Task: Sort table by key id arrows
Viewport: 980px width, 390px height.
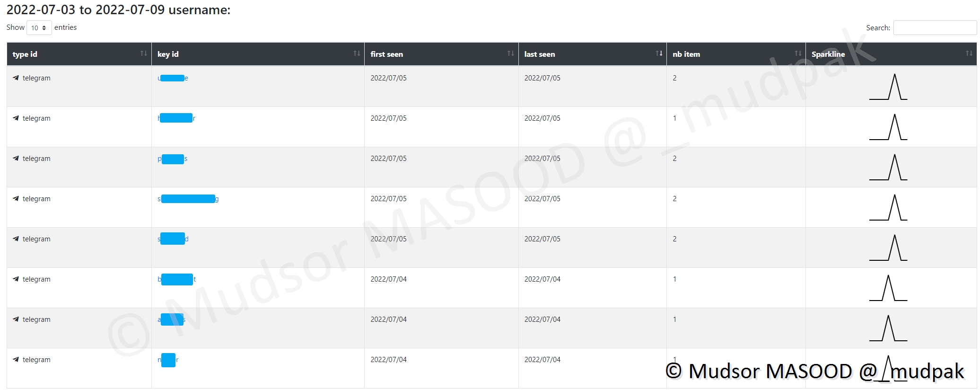Action: pyautogui.click(x=357, y=53)
